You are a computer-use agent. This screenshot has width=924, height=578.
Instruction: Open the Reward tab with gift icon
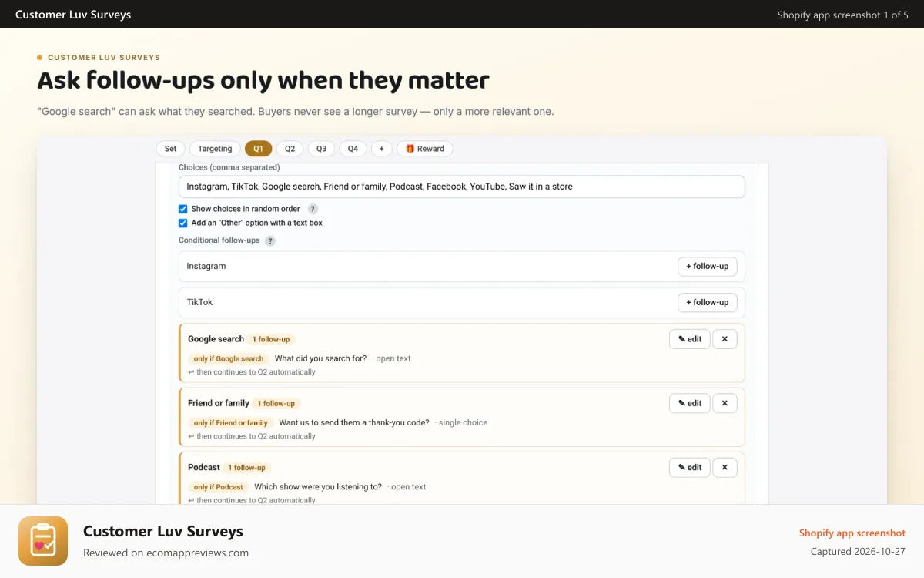pos(425,149)
